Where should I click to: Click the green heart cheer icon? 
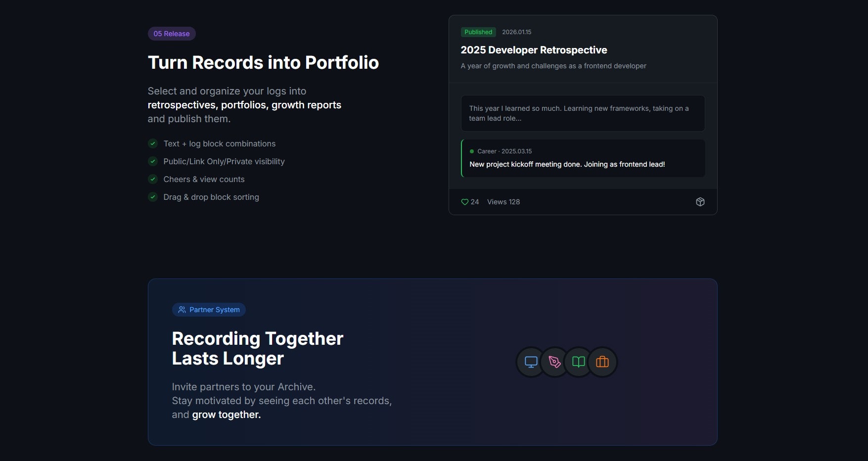pos(465,202)
